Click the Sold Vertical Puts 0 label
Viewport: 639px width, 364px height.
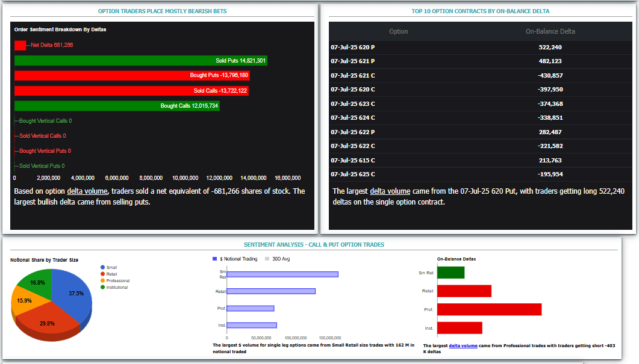(x=42, y=166)
